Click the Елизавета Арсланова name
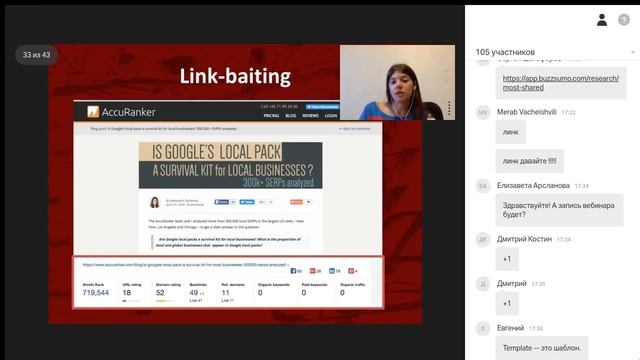 point(533,185)
